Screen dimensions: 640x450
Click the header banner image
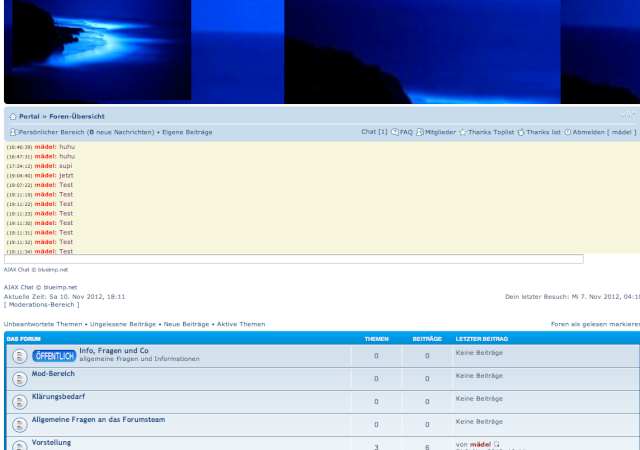(x=322, y=52)
